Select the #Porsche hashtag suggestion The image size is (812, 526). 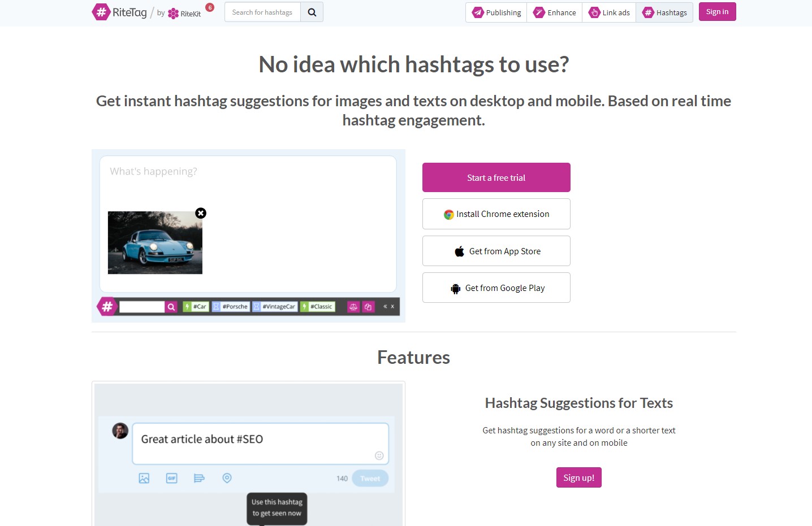click(231, 307)
